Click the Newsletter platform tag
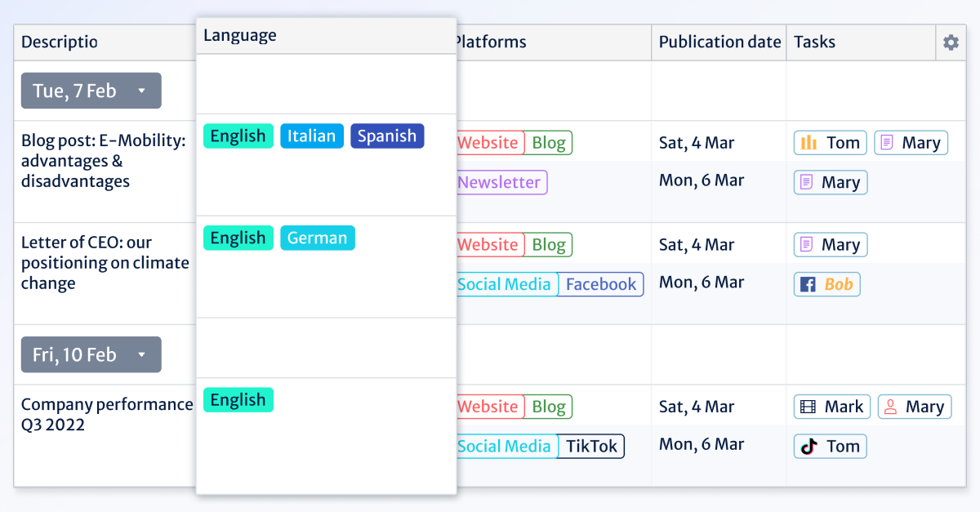The width and height of the screenshot is (980, 512). coord(501,182)
